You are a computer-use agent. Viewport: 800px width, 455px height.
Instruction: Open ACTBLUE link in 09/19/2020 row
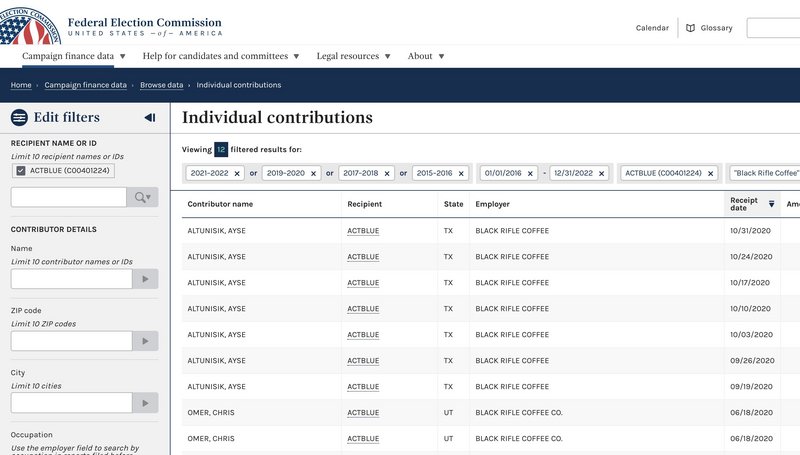[363, 387]
